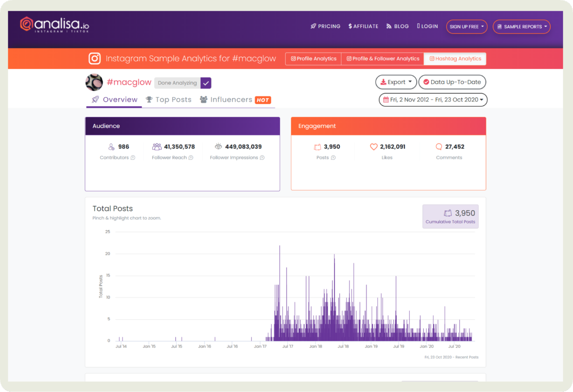Click the likes heart icon
This screenshot has width=573, height=392.
[x=373, y=147]
